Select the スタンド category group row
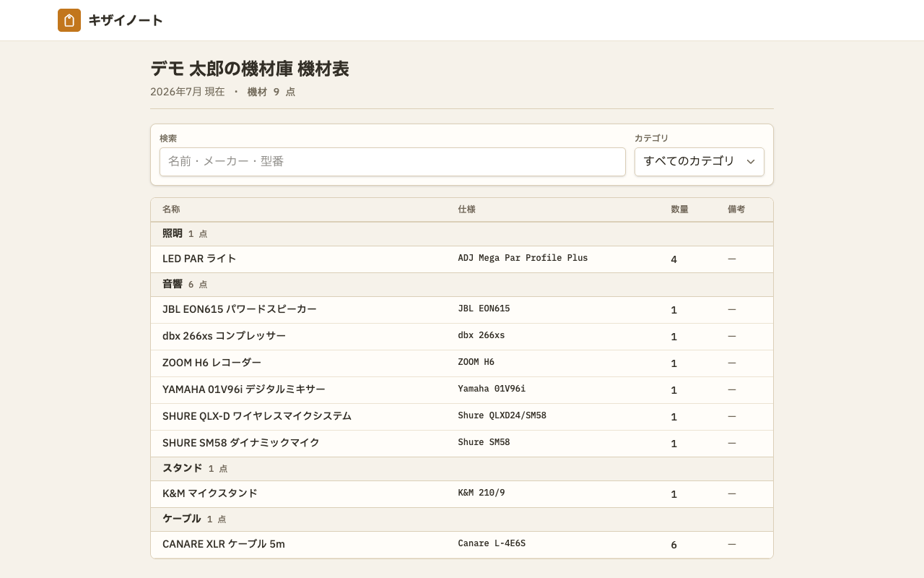924x578 pixels. click(462, 469)
